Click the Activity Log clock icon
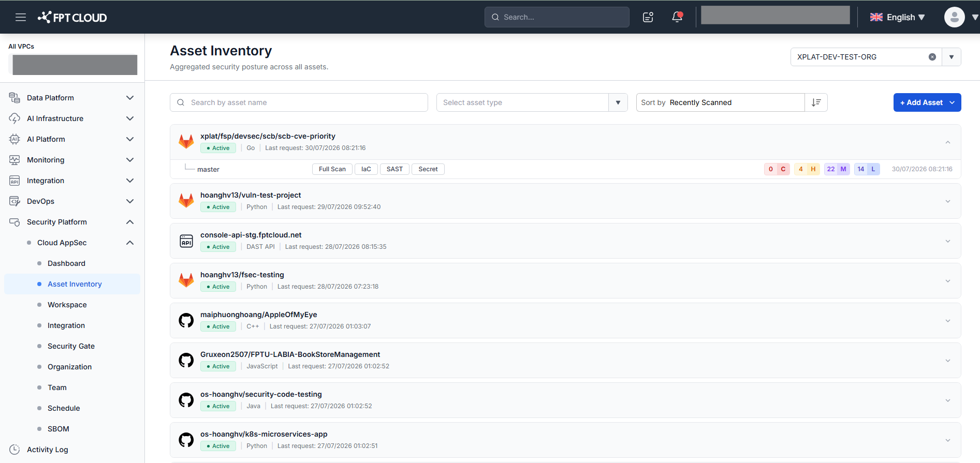The width and height of the screenshot is (980, 463). (x=14, y=450)
